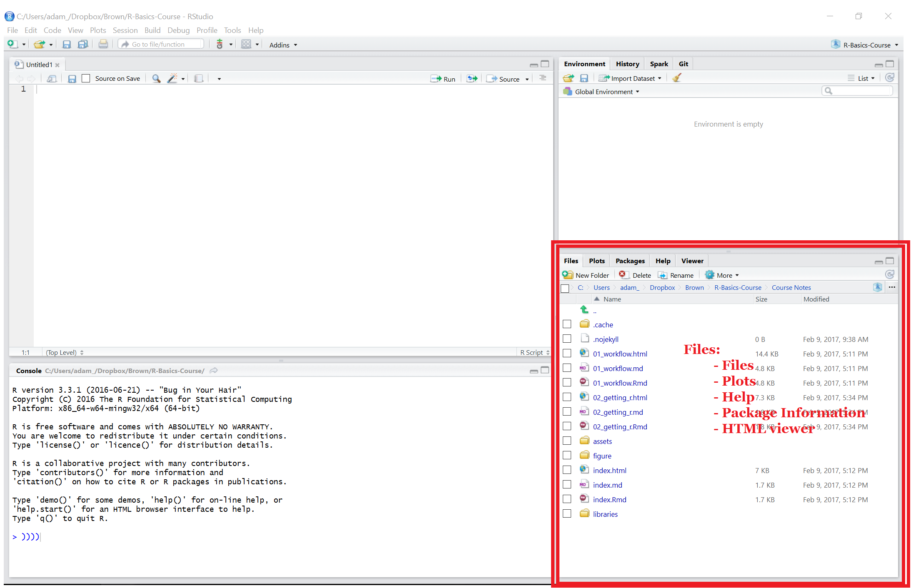Click the broom icon to clear the environment
Screen dimensions: 916x588
click(677, 78)
